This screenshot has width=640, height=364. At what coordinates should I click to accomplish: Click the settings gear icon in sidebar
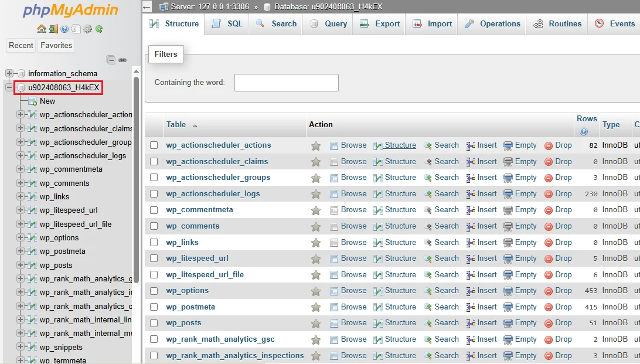point(87,29)
